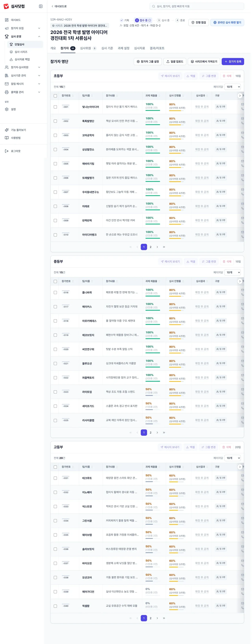Click phone icon for row 016 톱니바퀴
The image size is (252, 644).
[242, 294]
